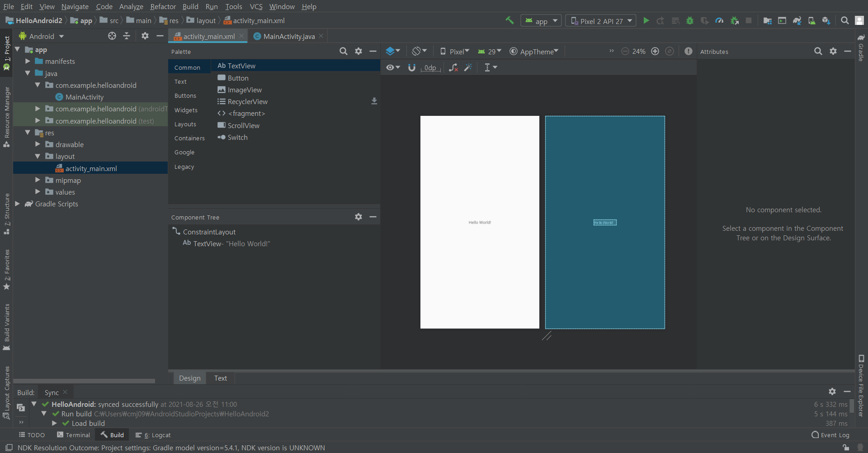
Task: Click the Debug app bug icon
Action: pos(690,20)
